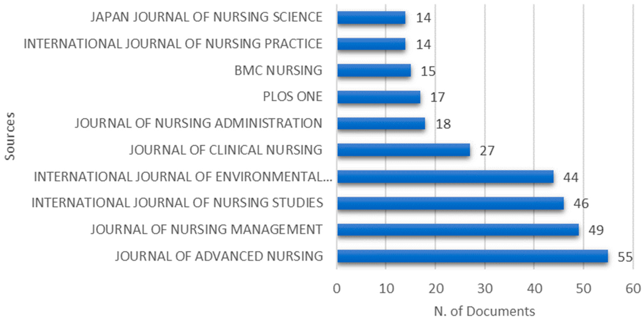Click the International Journal of Nursing Studies bar

tap(450, 203)
